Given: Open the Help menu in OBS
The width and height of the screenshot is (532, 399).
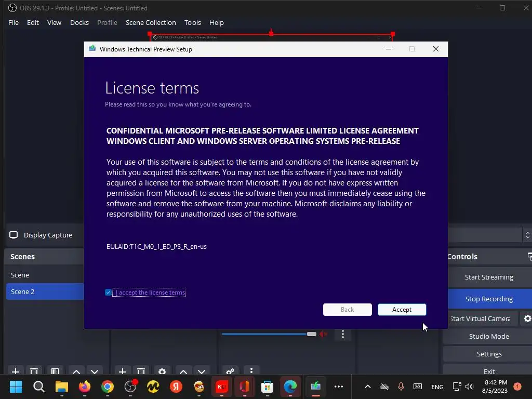Looking at the screenshot, I should (217, 22).
